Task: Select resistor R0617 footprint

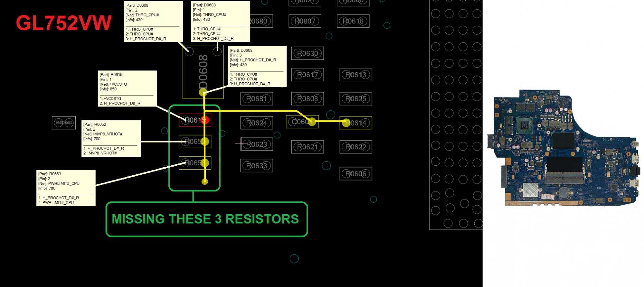Action: pos(308,75)
